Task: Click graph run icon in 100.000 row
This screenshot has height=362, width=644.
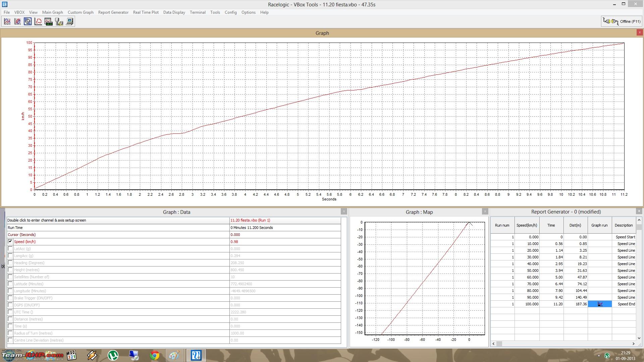Action: click(600, 304)
